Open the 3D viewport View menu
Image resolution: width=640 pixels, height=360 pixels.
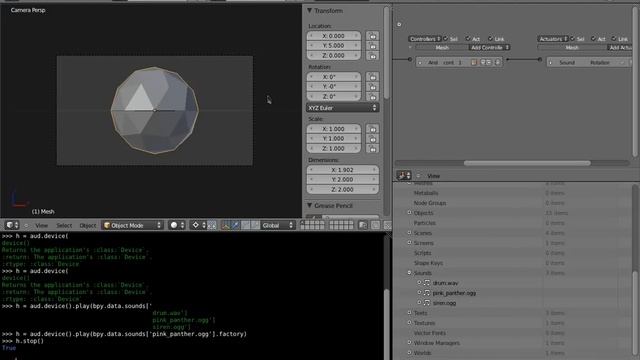[x=41, y=225]
